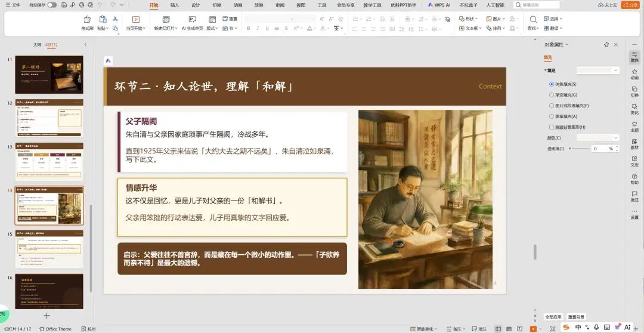Screen dimensions: 644x333
Task: Click the reading view icon in status bar
Action: point(520,329)
